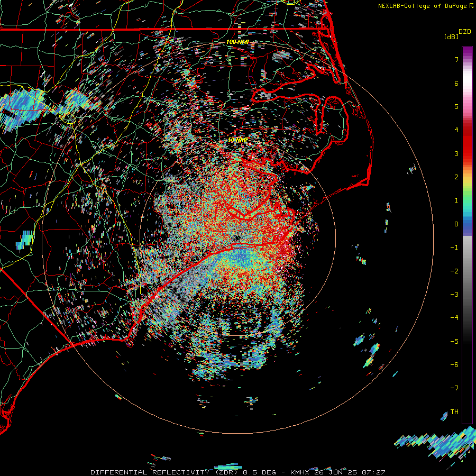Click the colorbar tick label 7
The height and width of the screenshot is (476, 476).
click(x=456, y=59)
